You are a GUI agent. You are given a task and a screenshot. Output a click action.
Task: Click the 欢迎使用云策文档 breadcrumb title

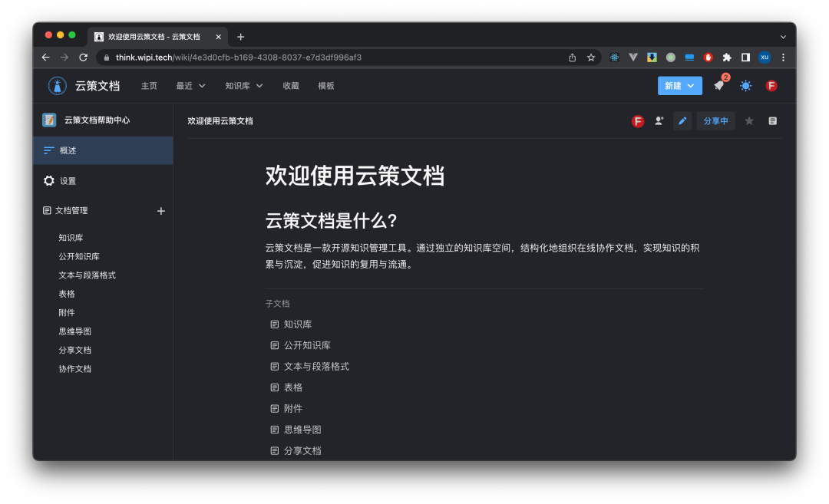[x=220, y=121]
